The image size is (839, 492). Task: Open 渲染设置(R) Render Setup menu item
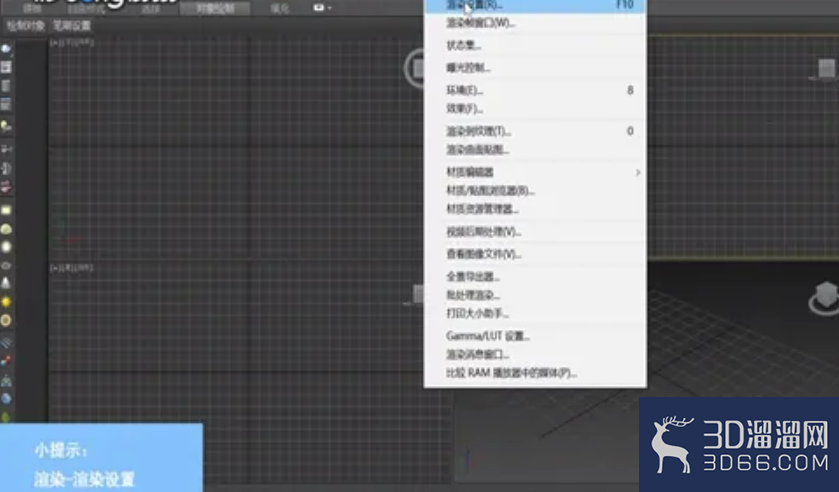[535, 5]
